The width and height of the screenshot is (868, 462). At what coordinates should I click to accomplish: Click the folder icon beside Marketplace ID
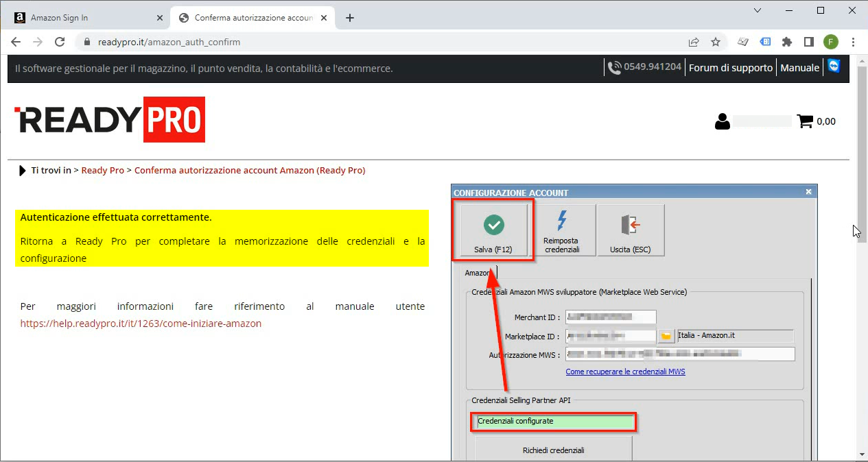(666, 336)
